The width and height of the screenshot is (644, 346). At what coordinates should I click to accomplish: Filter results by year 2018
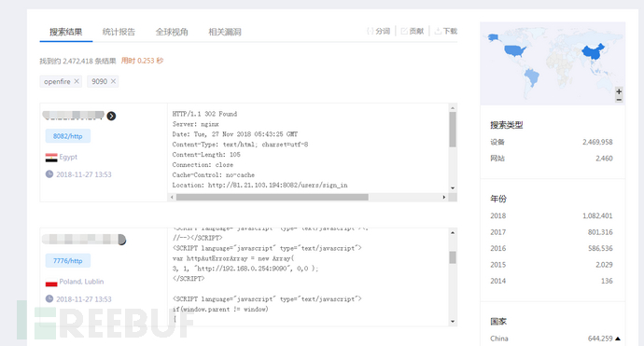(552, 215)
